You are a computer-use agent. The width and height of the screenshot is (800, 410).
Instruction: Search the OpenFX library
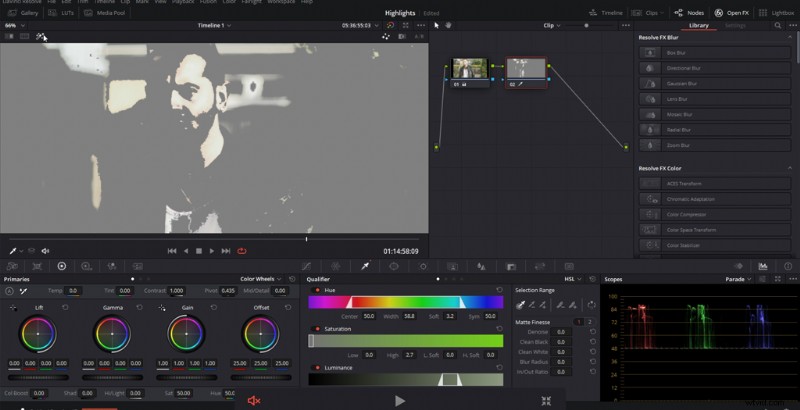(778, 25)
